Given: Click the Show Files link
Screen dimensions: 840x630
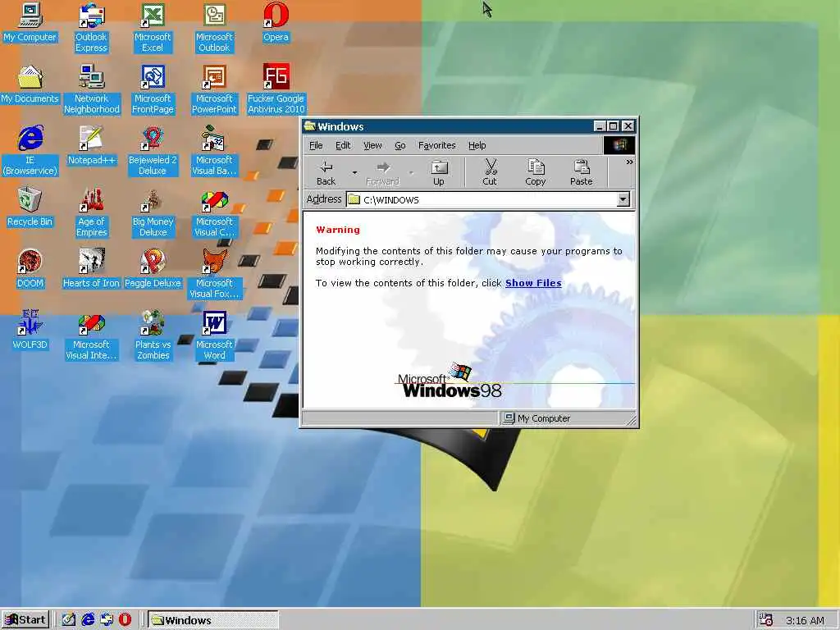Looking at the screenshot, I should 533,283.
